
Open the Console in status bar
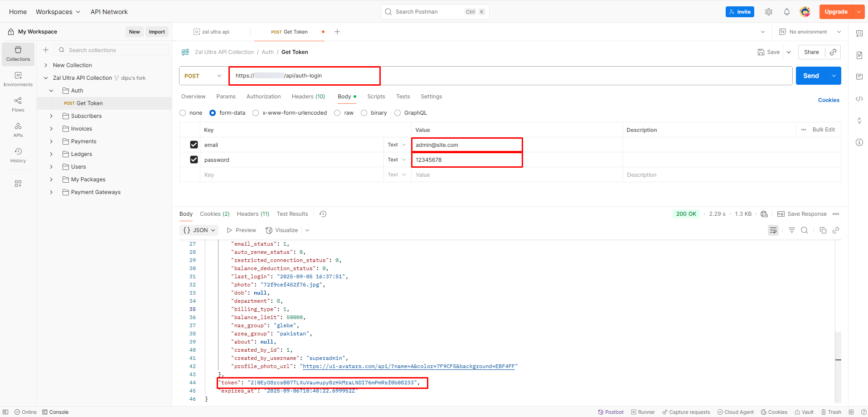click(55, 412)
